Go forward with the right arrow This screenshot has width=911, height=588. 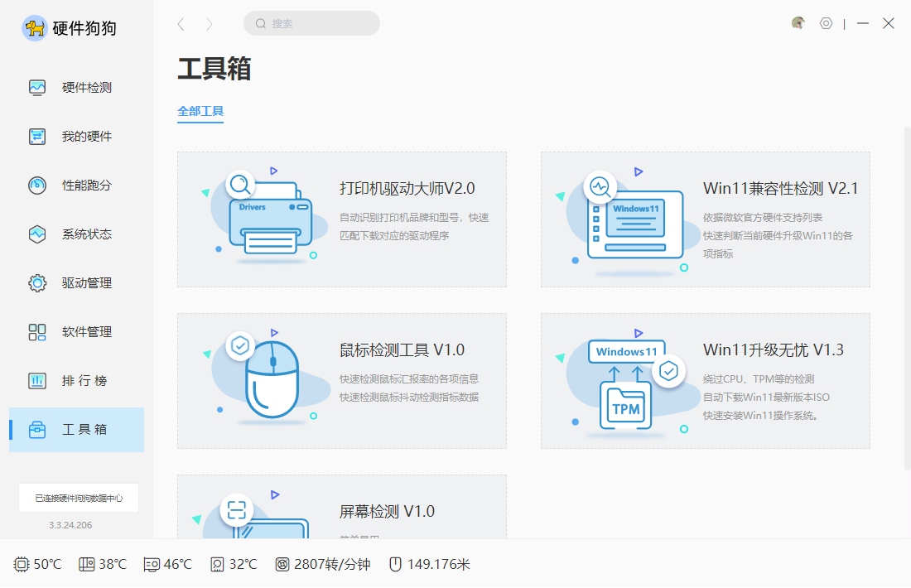pos(210,24)
